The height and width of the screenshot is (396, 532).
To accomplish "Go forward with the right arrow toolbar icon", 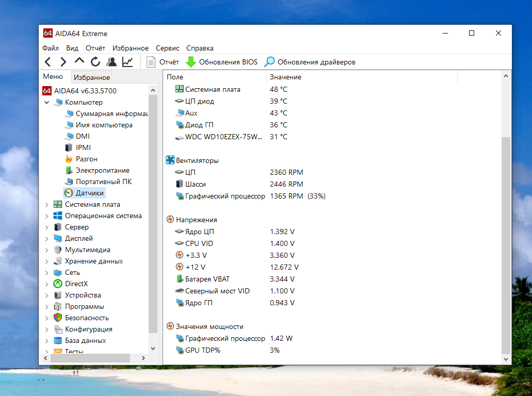I will (63, 62).
